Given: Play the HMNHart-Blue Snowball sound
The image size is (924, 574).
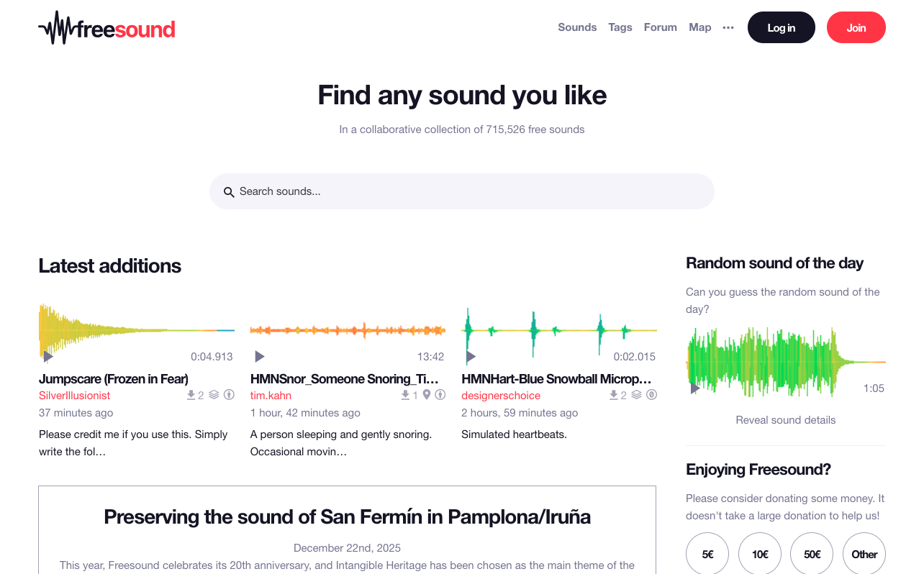Looking at the screenshot, I should (471, 356).
